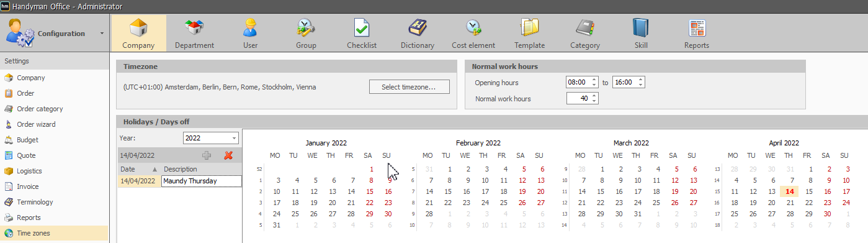This screenshot has width=868, height=243.
Task: Click the March 2022 month title
Action: point(631,143)
